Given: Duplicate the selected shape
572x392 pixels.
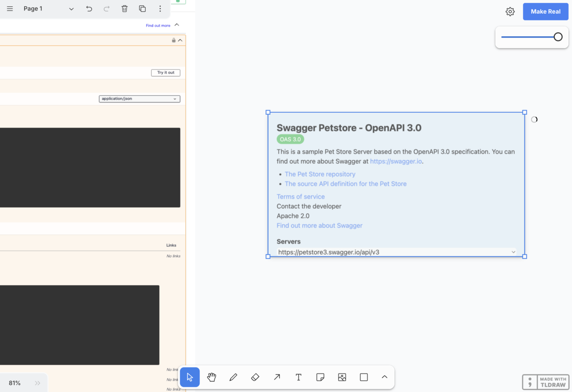Looking at the screenshot, I should tap(142, 9).
